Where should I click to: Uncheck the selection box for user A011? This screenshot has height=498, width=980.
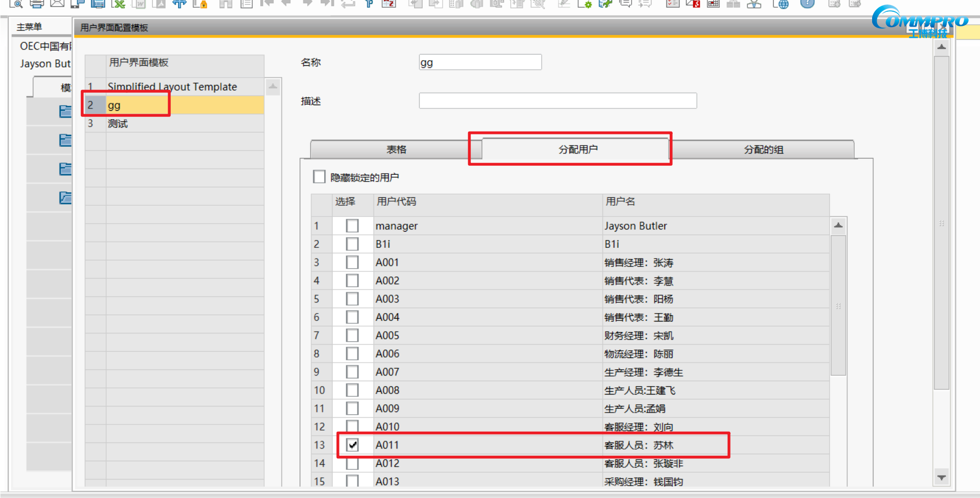[352, 445]
